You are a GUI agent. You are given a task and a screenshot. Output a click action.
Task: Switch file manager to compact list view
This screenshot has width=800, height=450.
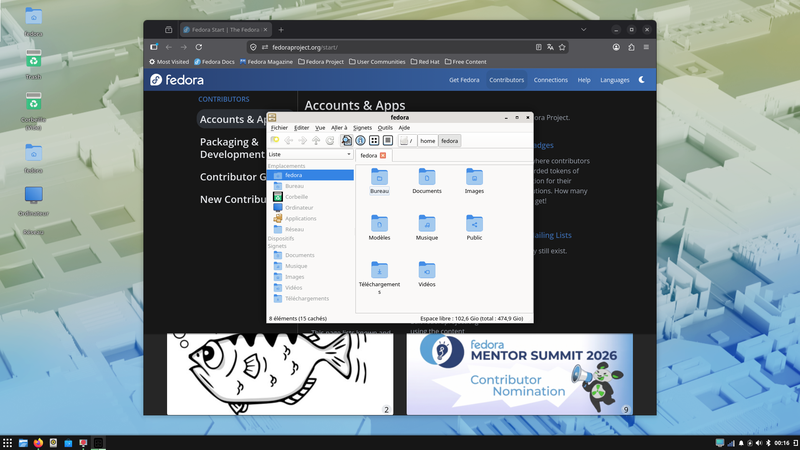click(x=388, y=140)
